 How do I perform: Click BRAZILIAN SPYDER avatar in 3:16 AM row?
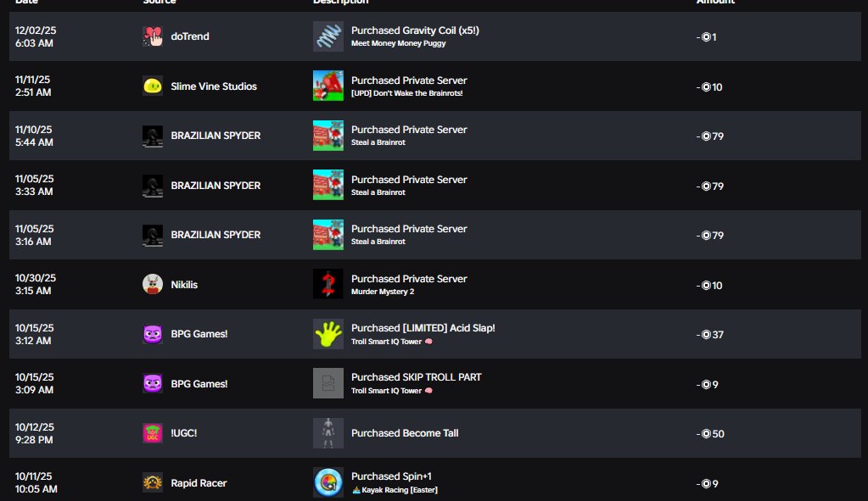click(153, 235)
